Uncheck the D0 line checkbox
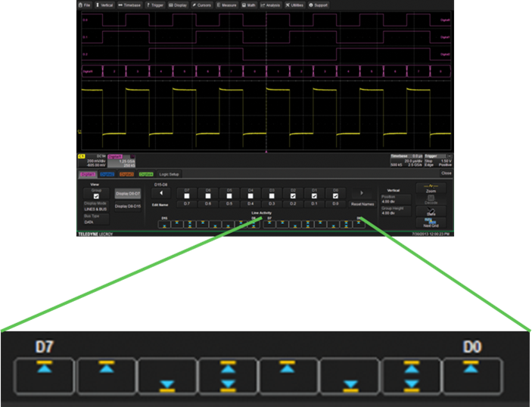The height and width of the screenshot is (407, 532). tap(335, 196)
